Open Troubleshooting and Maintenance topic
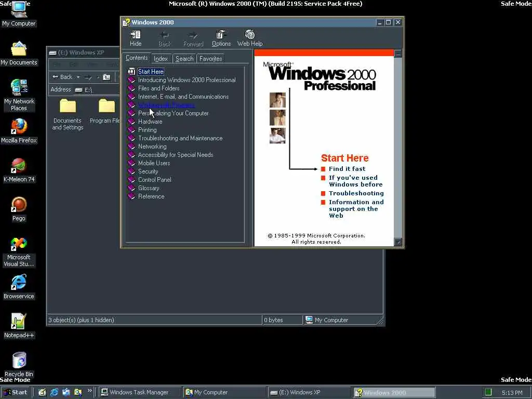 (x=180, y=138)
